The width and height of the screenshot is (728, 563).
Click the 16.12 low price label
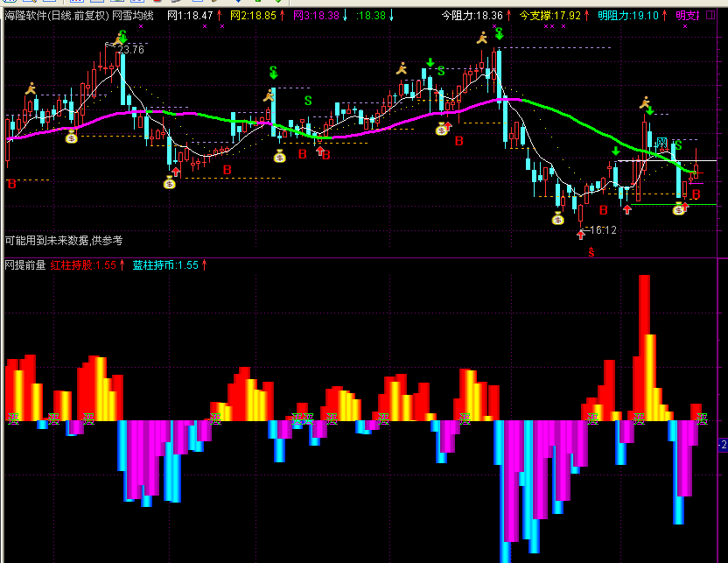pos(603,230)
